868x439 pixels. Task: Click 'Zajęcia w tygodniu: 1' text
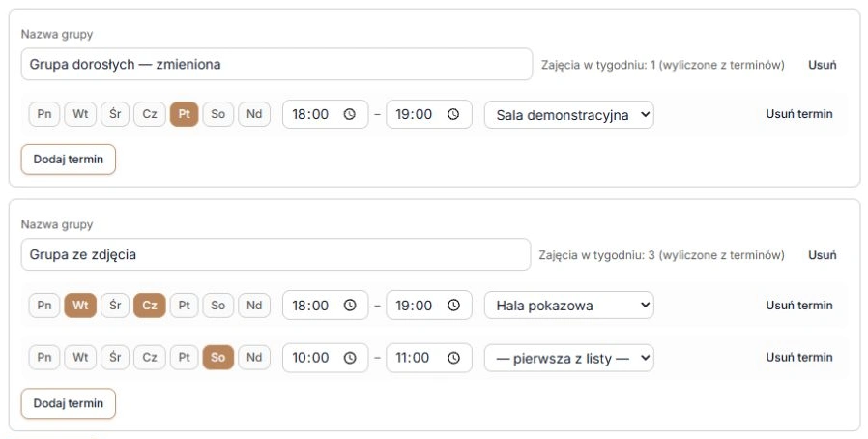tap(598, 65)
